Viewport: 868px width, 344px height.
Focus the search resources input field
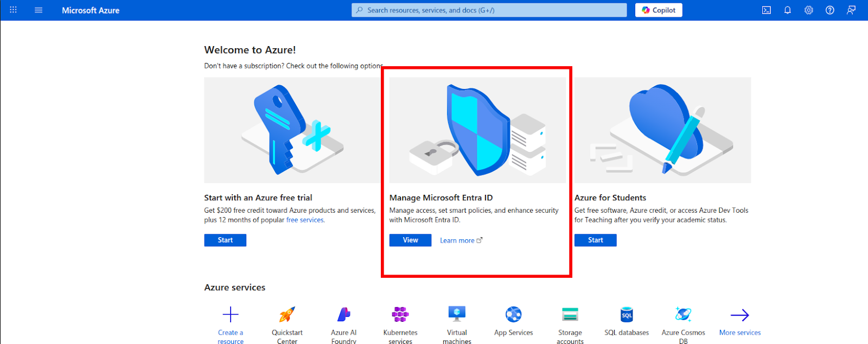[489, 10]
